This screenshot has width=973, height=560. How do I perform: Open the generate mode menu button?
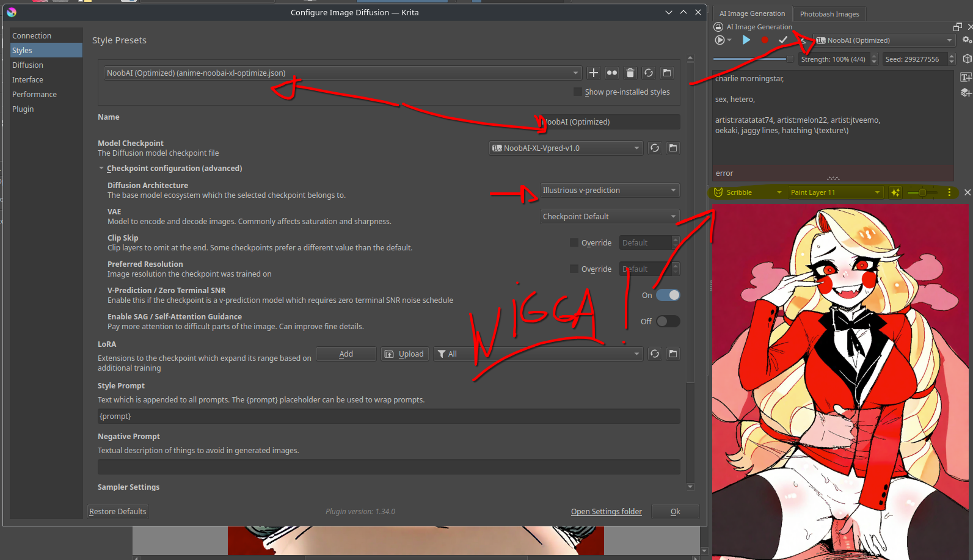click(723, 40)
